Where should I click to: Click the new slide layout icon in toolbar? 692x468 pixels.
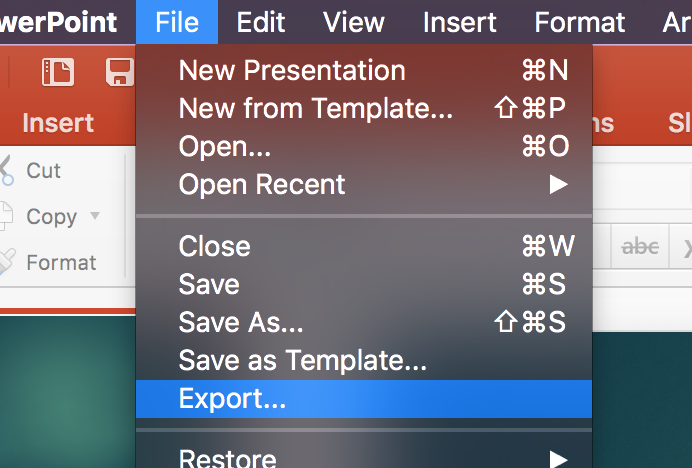(x=58, y=72)
